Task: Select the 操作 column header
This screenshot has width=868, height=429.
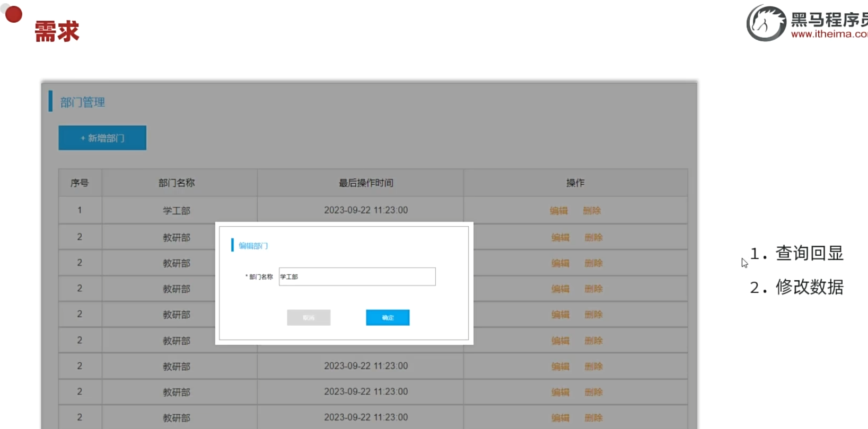Action: tap(575, 183)
